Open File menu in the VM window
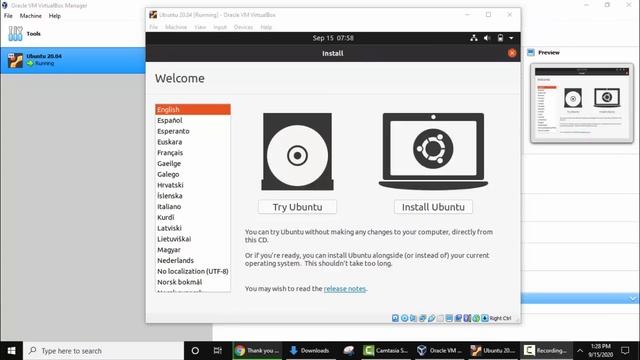The width and height of the screenshot is (640, 360). tap(153, 27)
